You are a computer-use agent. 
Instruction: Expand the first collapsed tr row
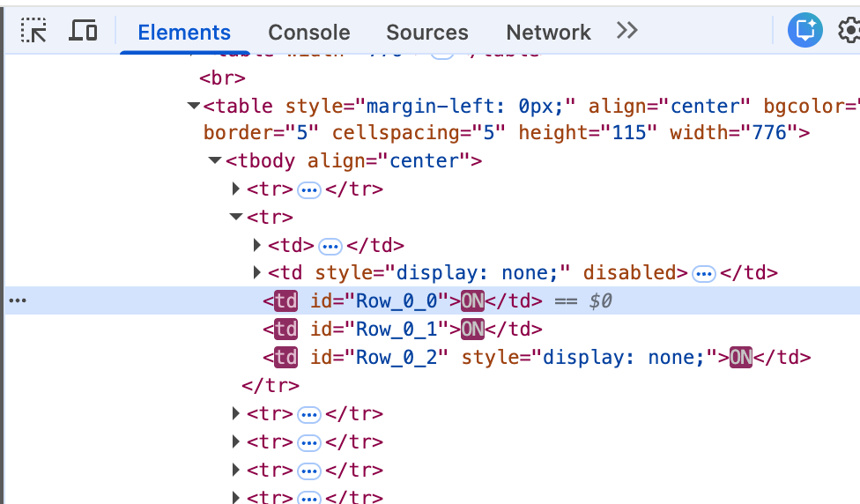[x=236, y=189]
